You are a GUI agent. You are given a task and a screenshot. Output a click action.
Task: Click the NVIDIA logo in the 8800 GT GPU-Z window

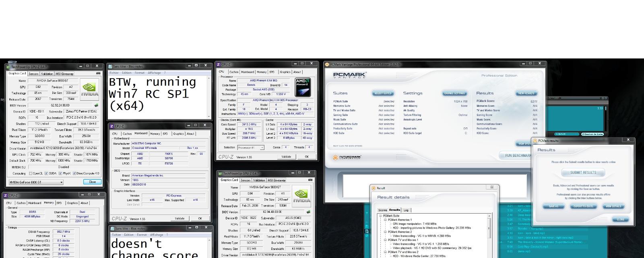[x=89, y=89]
